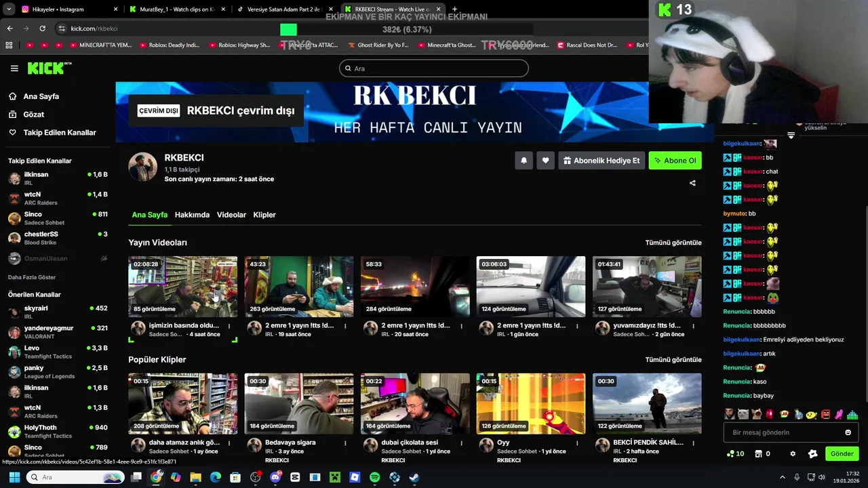Image resolution: width=868 pixels, height=488 pixels.
Task: Open wtcN ARC Raiders followed channel
Action: 58,199
